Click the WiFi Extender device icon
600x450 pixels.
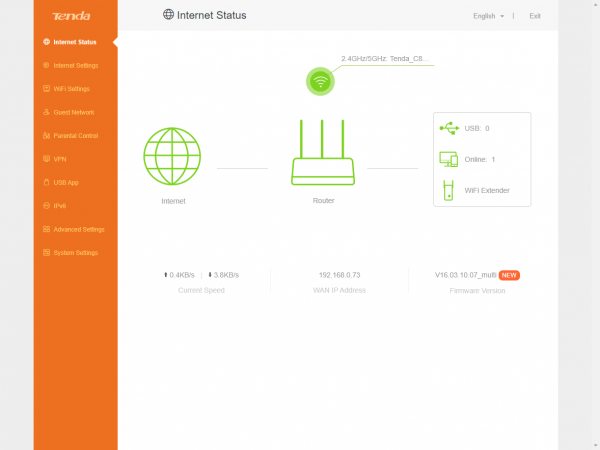click(x=448, y=190)
